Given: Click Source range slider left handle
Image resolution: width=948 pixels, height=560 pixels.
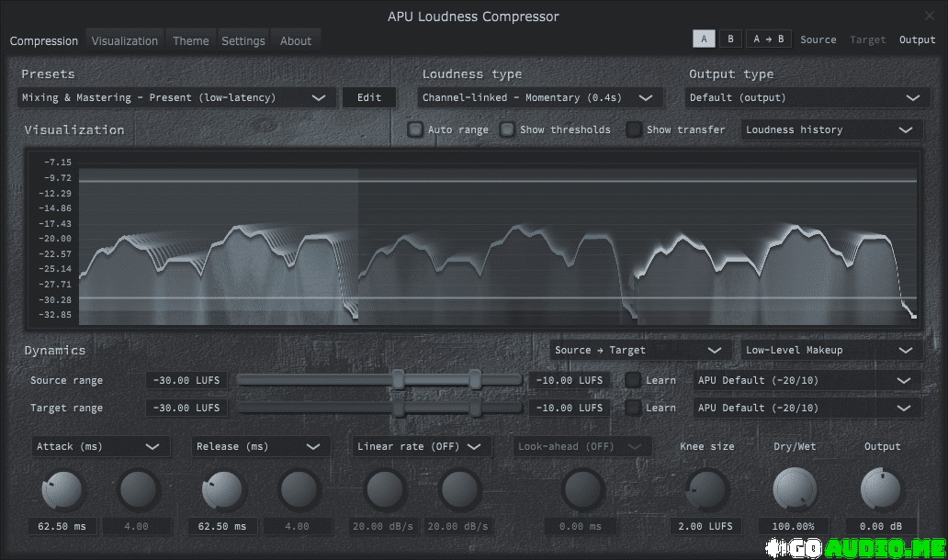Looking at the screenshot, I should click(x=398, y=379).
